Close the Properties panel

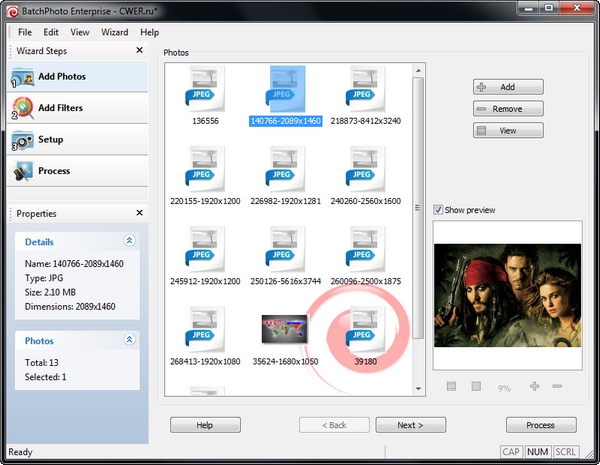(x=139, y=213)
